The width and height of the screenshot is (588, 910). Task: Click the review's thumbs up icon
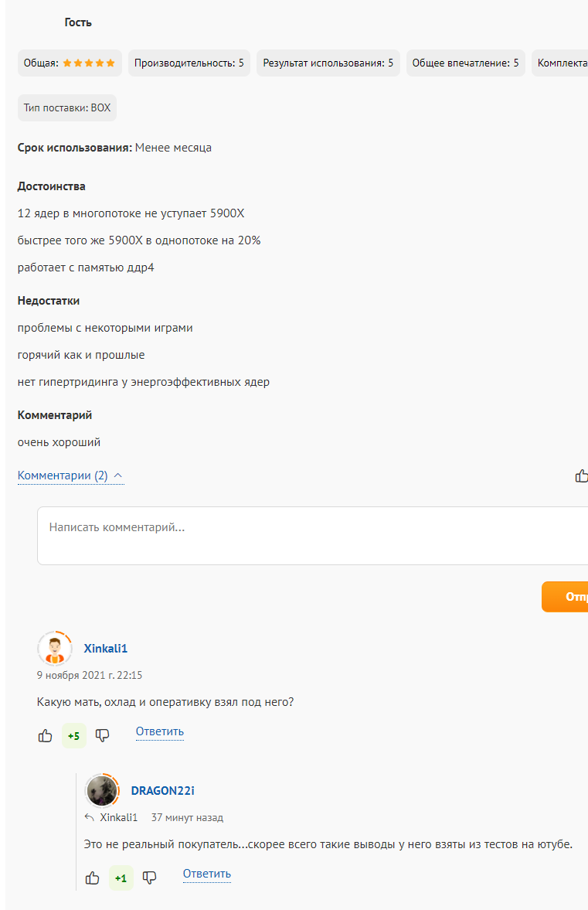coord(581,476)
